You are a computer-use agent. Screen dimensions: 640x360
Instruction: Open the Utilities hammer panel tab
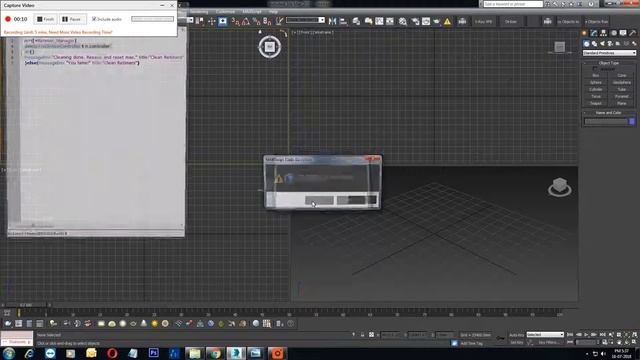pyautogui.click(x=633, y=33)
